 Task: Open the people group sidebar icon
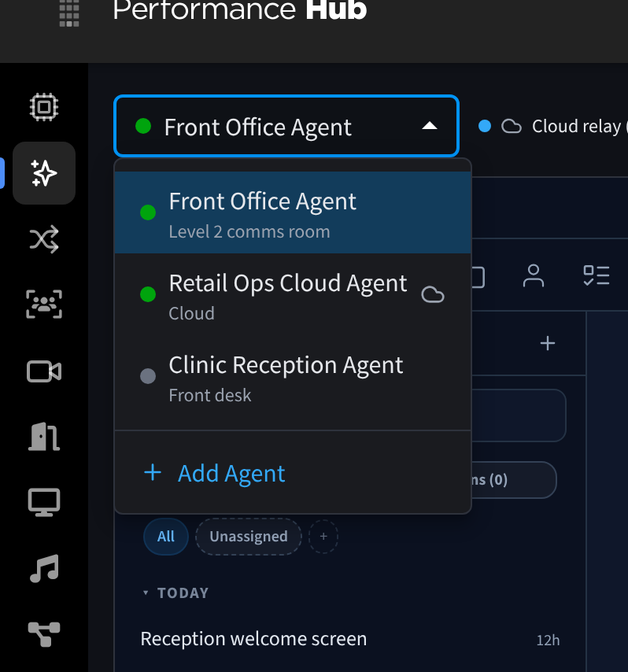click(x=44, y=305)
